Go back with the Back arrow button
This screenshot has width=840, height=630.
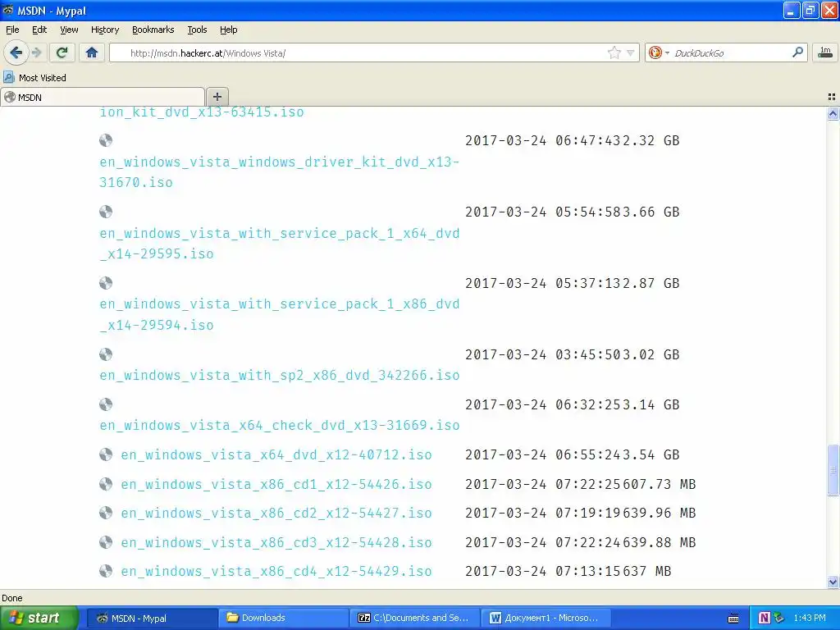click(x=16, y=52)
